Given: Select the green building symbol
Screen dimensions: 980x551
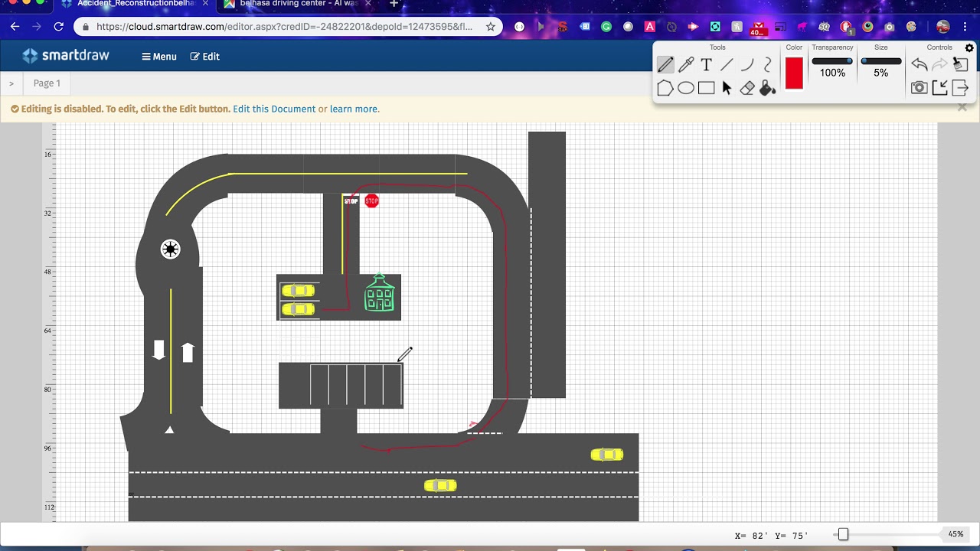Looking at the screenshot, I should (380, 293).
